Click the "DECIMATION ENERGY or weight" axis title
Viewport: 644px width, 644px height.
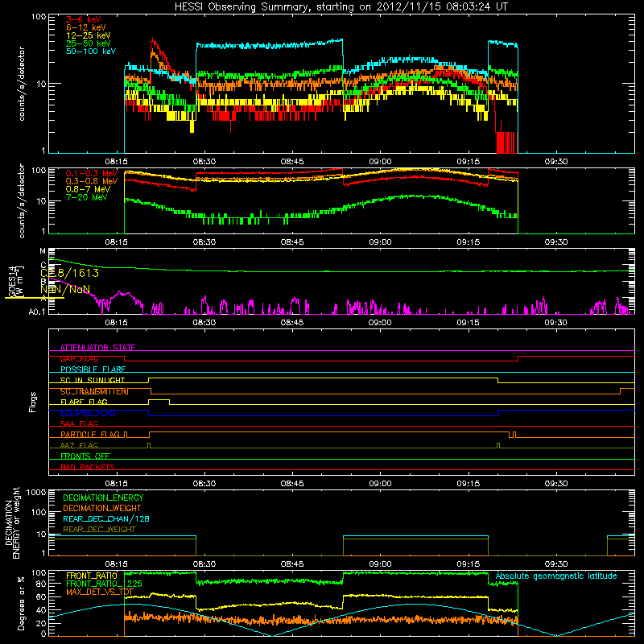coord(12,522)
